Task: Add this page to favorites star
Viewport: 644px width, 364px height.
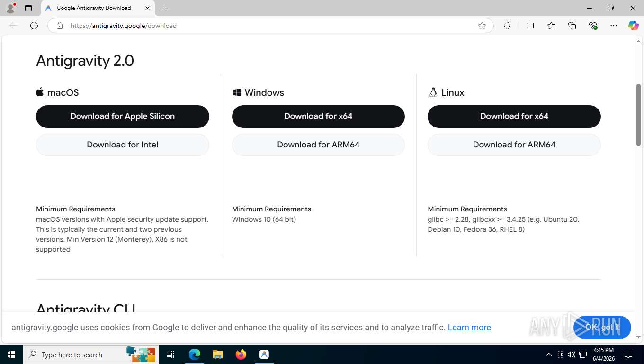Action: (482, 26)
